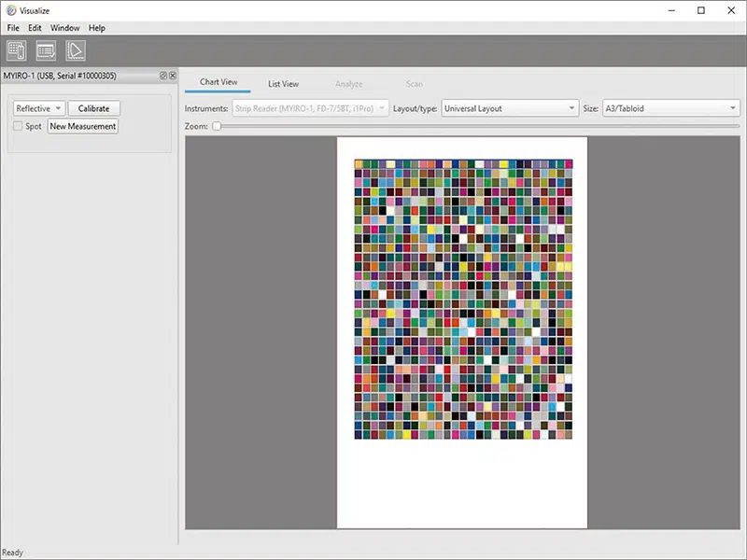Switch to the List View tab
747x560 pixels.
(283, 83)
